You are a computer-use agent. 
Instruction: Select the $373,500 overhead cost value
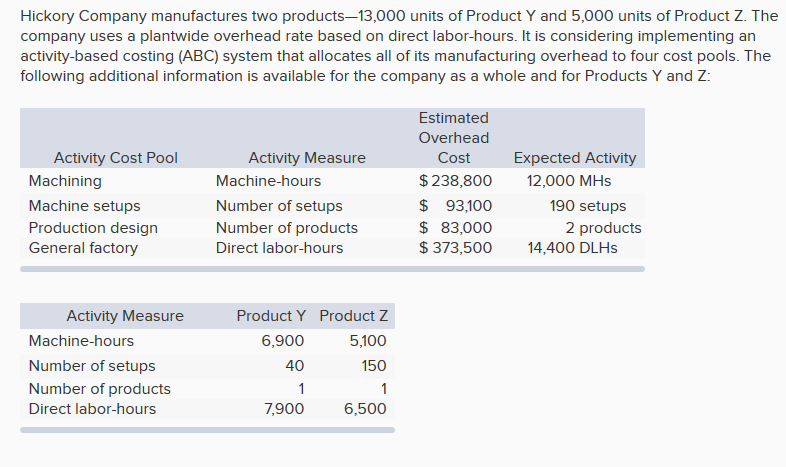click(455, 247)
